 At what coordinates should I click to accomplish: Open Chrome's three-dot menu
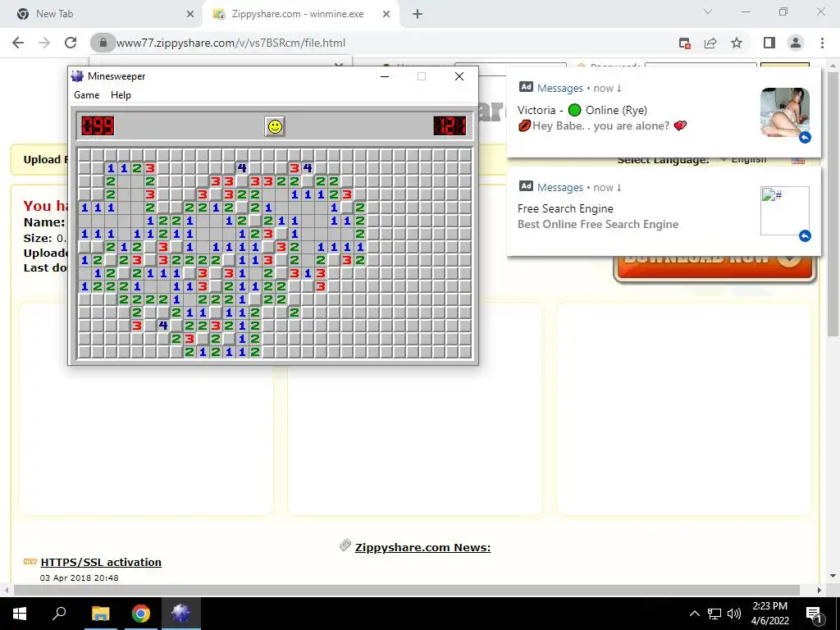click(822, 43)
